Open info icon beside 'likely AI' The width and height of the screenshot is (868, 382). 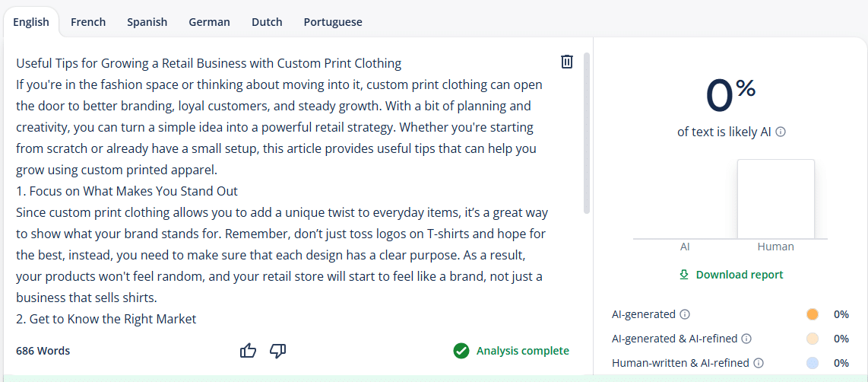point(781,132)
